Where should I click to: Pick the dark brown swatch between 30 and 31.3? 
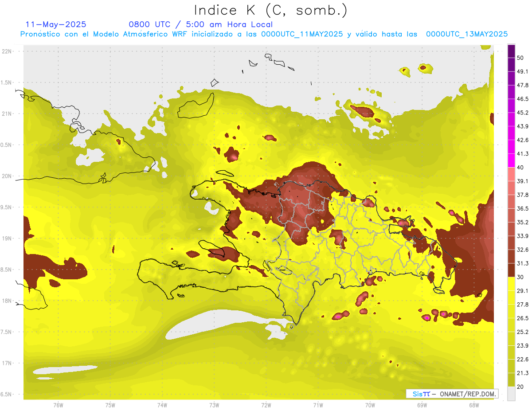pos(512,270)
